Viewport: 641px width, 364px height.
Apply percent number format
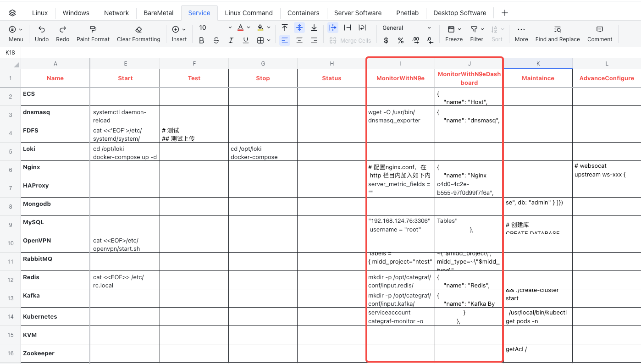pyautogui.click(x=401, y=40)
